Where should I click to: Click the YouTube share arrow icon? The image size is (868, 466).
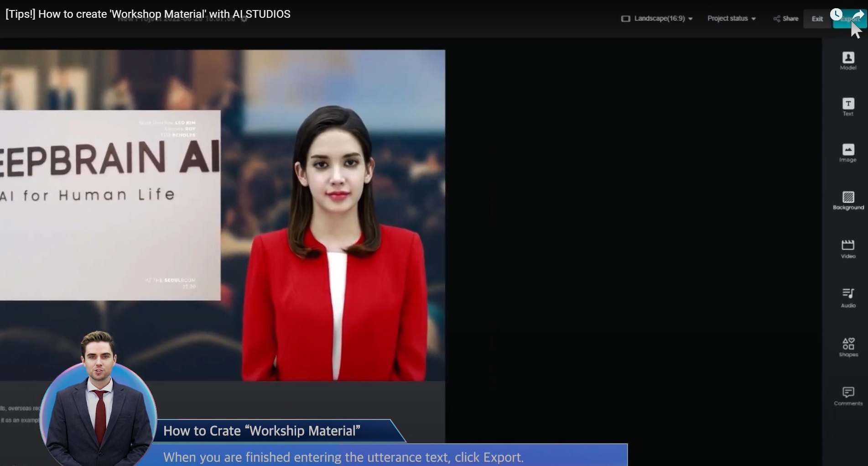coord(858,15)
